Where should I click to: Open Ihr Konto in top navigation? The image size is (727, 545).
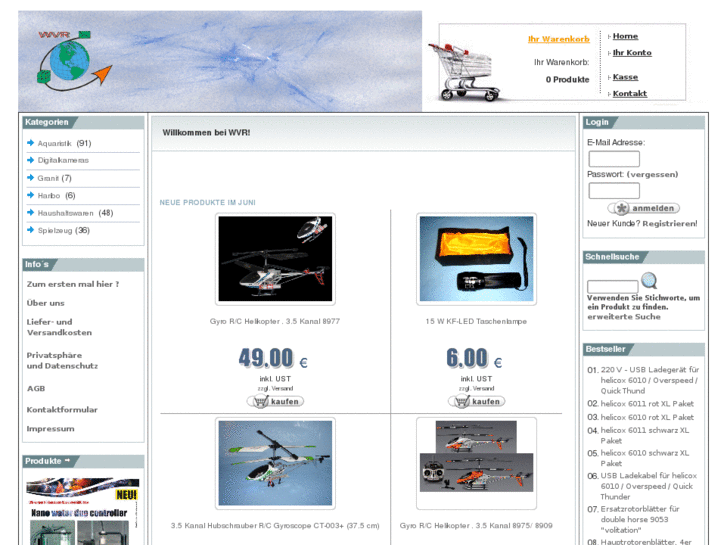click(632, 53)
